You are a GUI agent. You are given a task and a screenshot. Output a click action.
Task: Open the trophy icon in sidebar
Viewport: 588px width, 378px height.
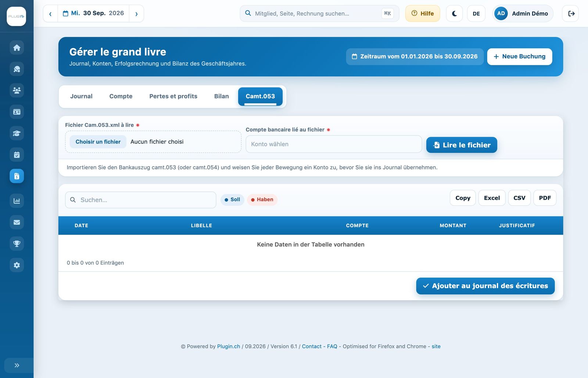click(17, 244)
